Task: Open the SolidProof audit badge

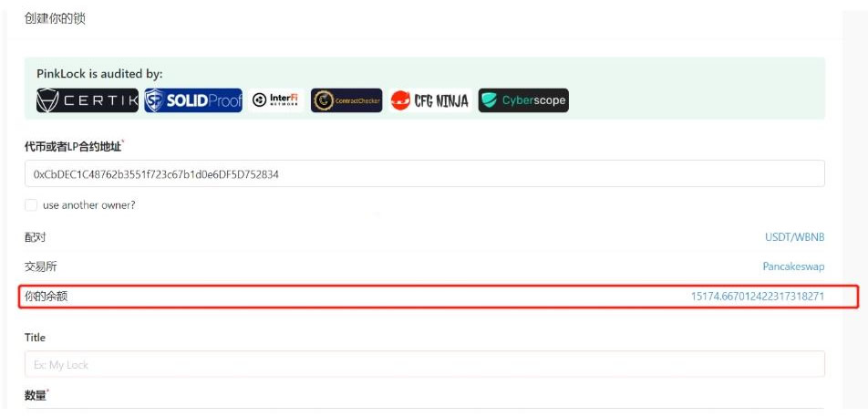Action: [193, 100]
